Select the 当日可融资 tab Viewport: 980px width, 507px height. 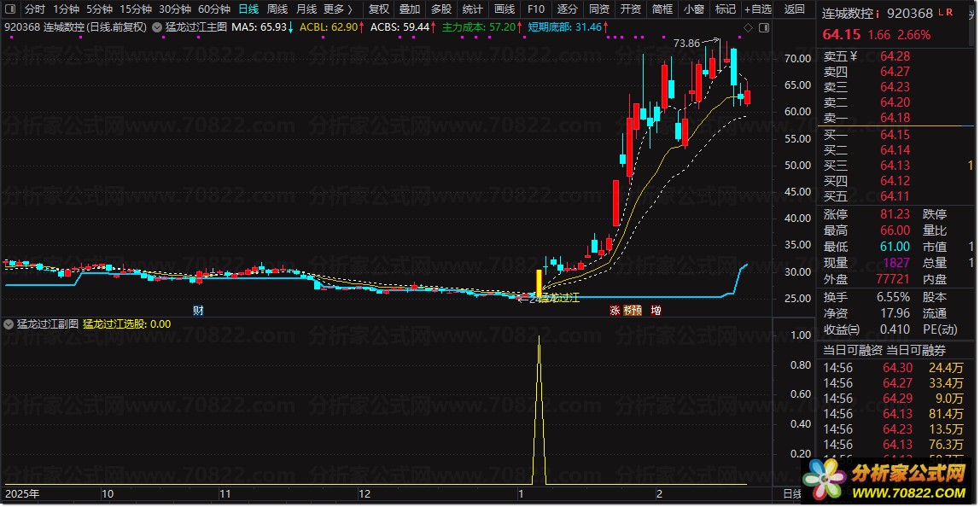853,350
